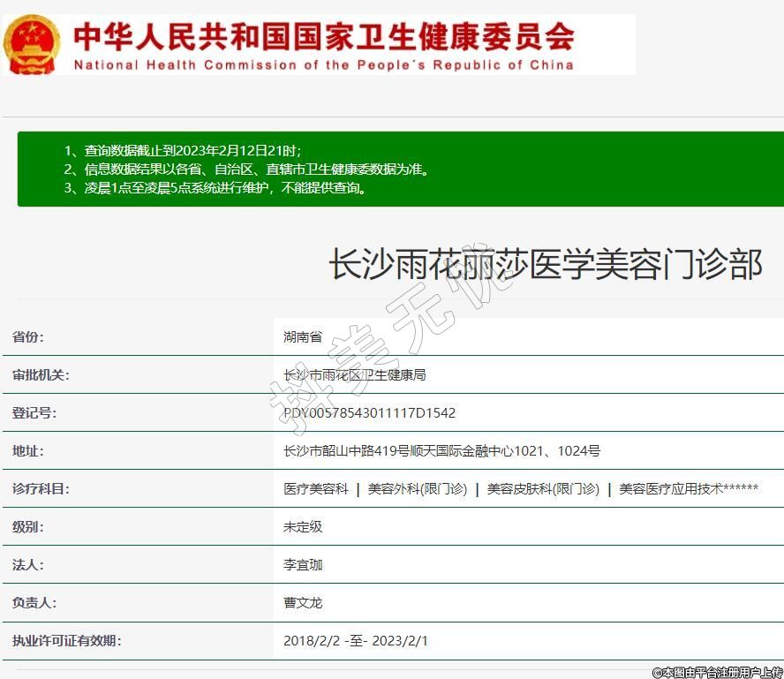Click the 美容皮肤科(限门诊) department entry
This screenshot has height=679, width=784.
coord(543,488)
